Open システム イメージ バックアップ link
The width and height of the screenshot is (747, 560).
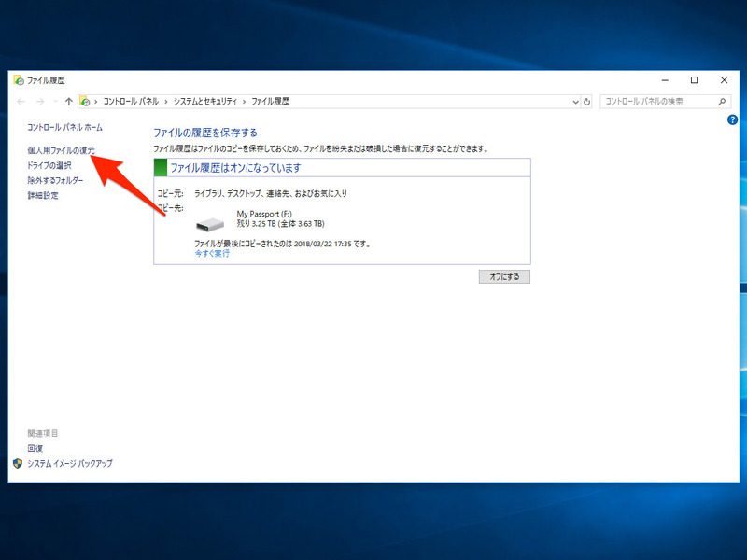point(69,463)
